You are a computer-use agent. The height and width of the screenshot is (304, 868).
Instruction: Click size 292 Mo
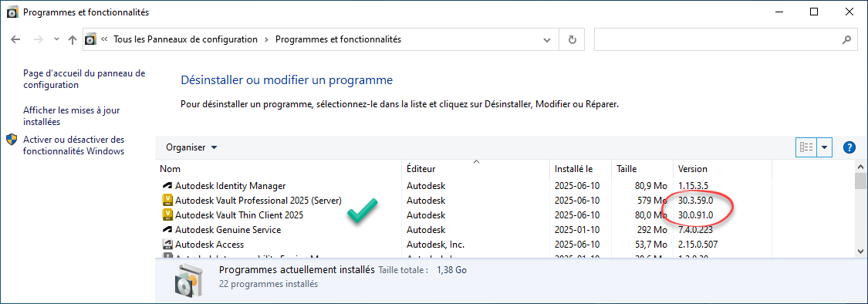[653, 229]
